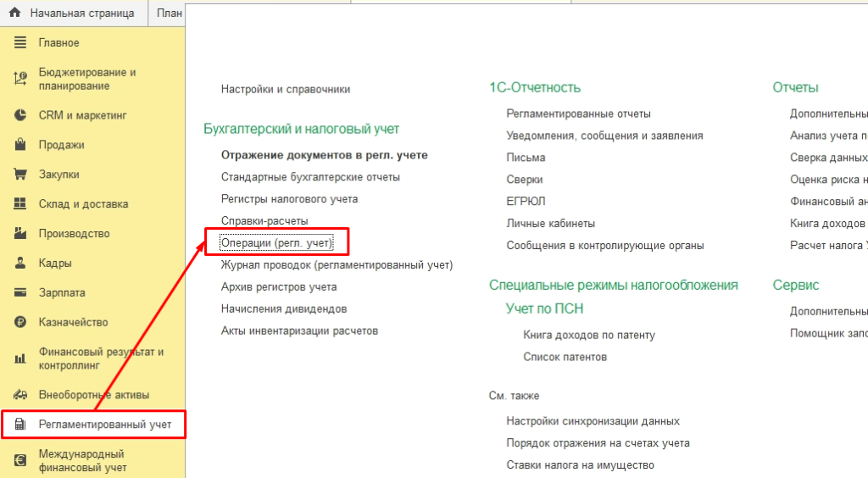This screenshot has height=478, width=868.
Task: Click the Учет по ПСН subheading
Action: tap(544, 308)
